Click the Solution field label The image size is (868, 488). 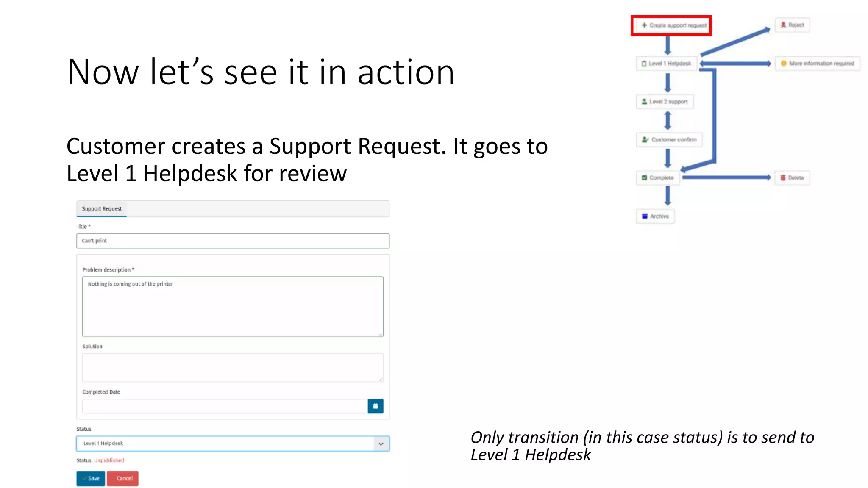coord(92,347)
